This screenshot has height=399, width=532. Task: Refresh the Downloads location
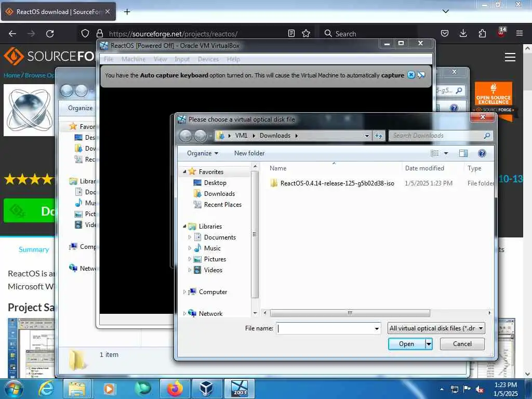tap(378, 136)
